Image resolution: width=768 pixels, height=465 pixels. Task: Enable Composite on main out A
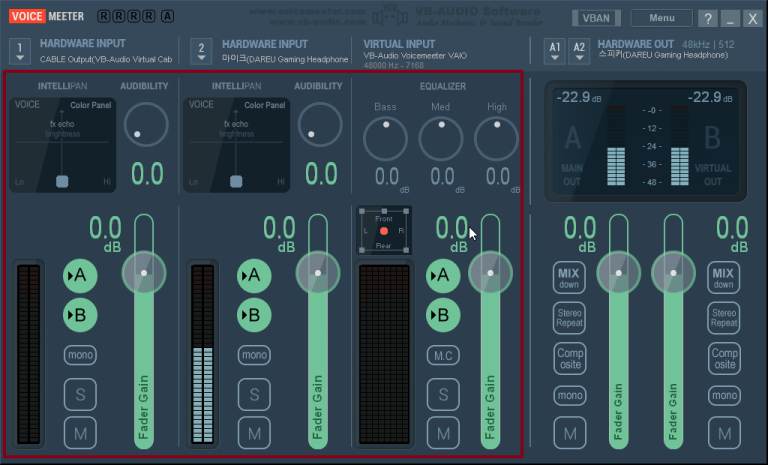tap(570, 359)
